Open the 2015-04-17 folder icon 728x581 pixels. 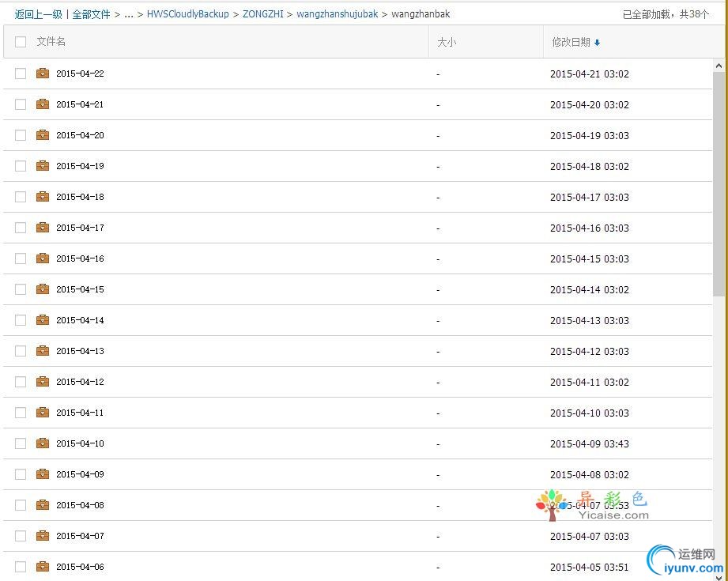click(43, 228)
